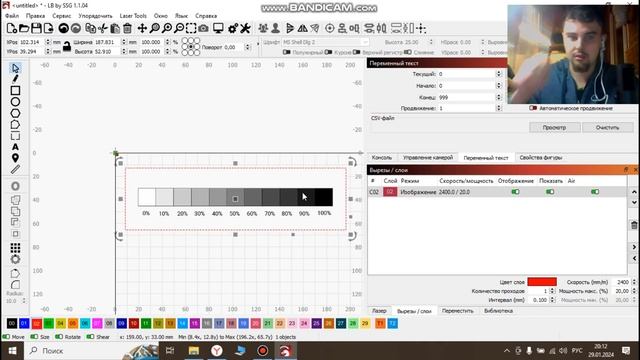
Task: Activate the Pan/Move view cross icon
Action: 142,28
